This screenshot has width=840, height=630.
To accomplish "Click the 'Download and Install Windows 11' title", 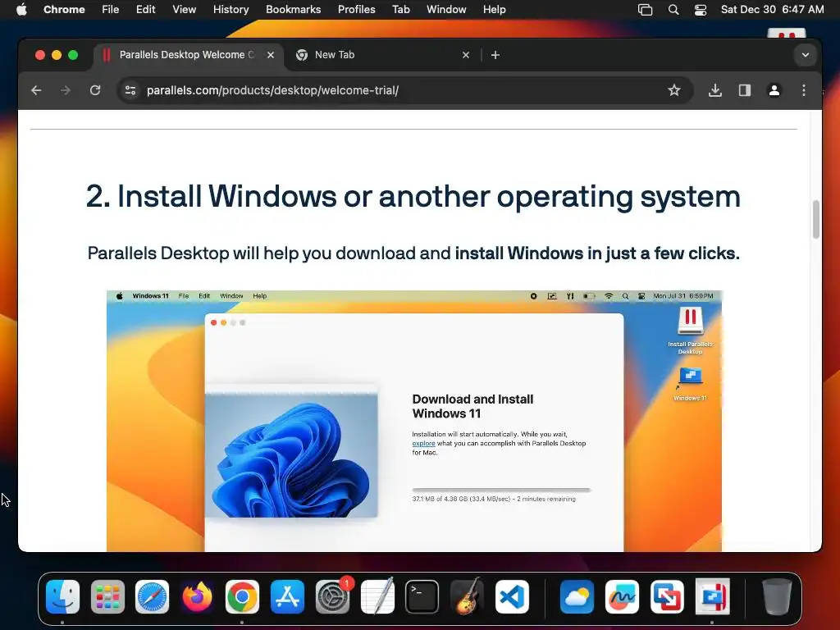I will [x=472, y=406].
